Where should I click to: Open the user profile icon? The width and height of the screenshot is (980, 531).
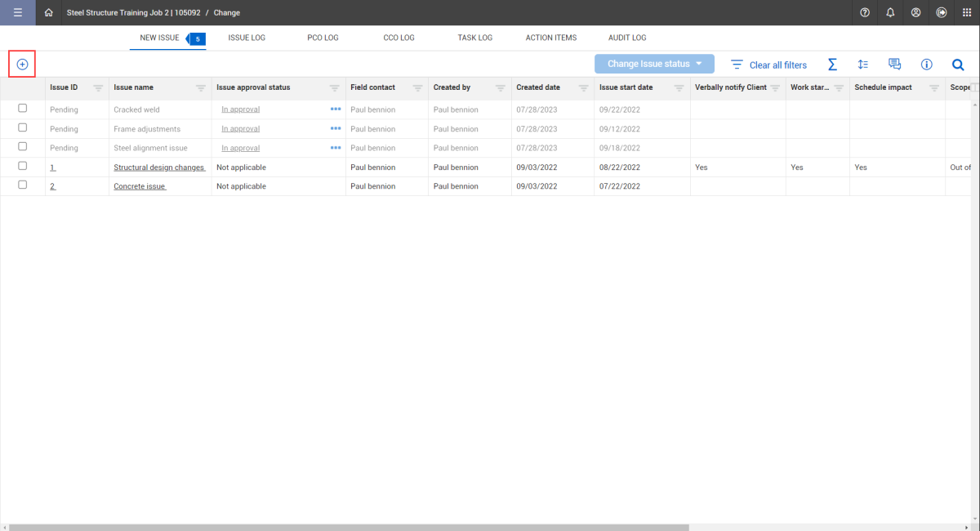[x=915, y=12]
